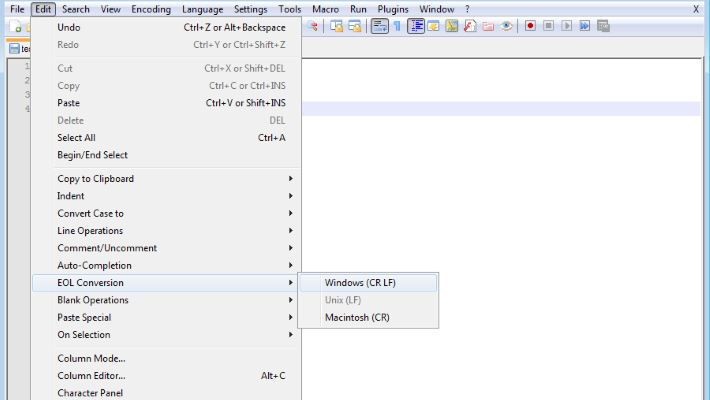Open the Language menu
The height and width of the screenshot is (400, 710).
pyautogui.click(x=202, y=9)
